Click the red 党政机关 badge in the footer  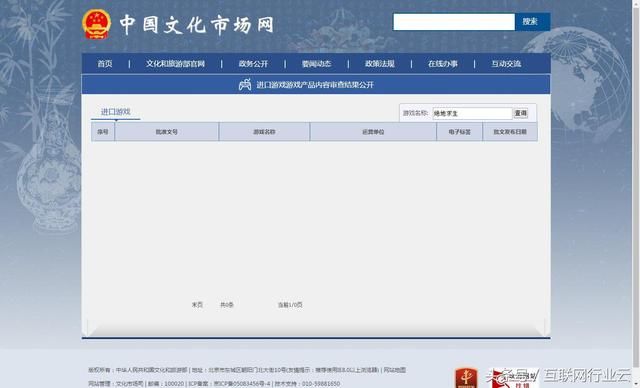pyautogui.click(x=466, y=378)
